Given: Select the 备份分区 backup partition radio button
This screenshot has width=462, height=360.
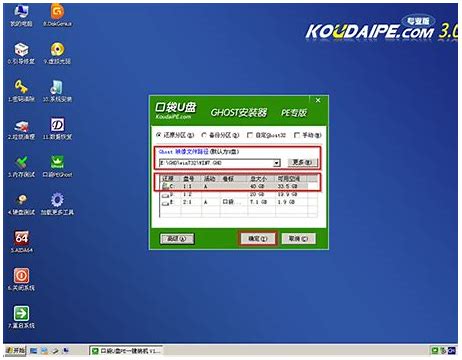Looking at the screenshot, I should [204, 135].
